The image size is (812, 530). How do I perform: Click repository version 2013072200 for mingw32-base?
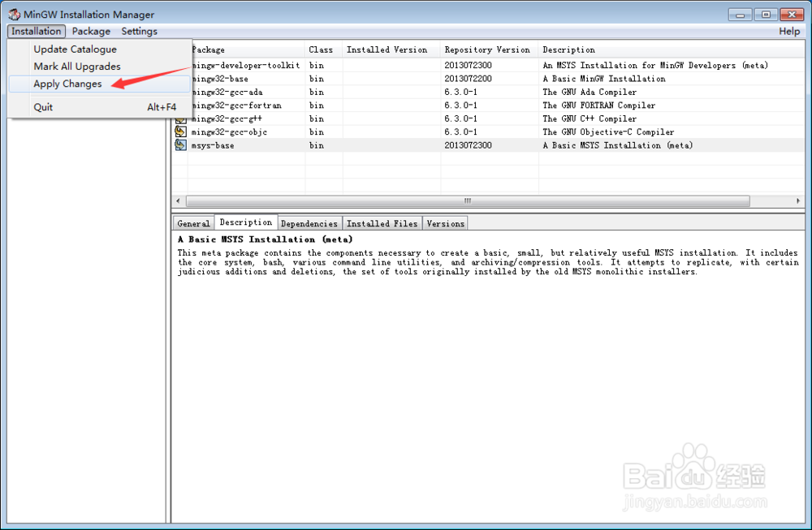[469, 79]
